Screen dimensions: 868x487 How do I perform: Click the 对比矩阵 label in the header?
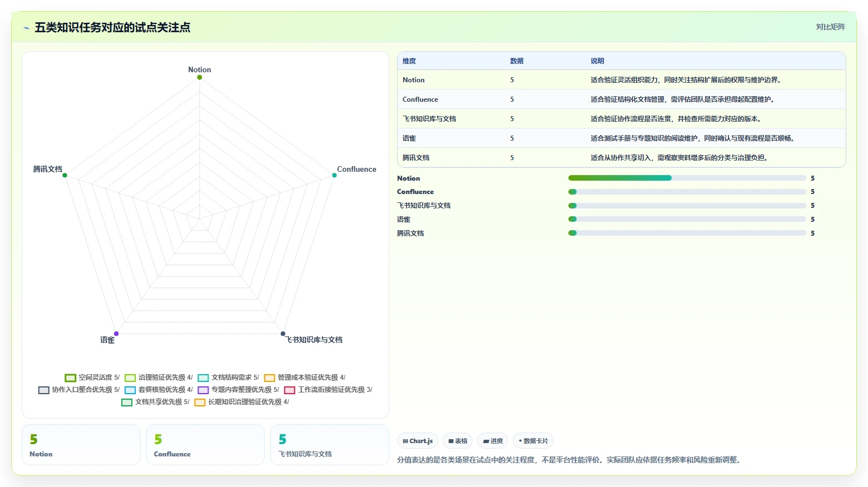pos(830,27)
